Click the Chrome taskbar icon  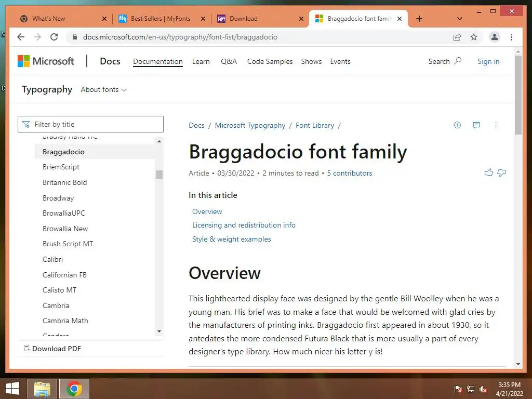click(74, 389)
